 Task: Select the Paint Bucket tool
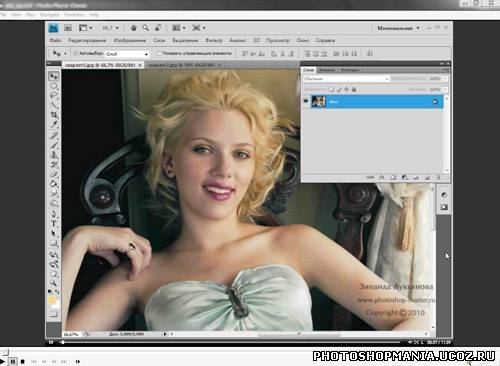tap(53, 184)
